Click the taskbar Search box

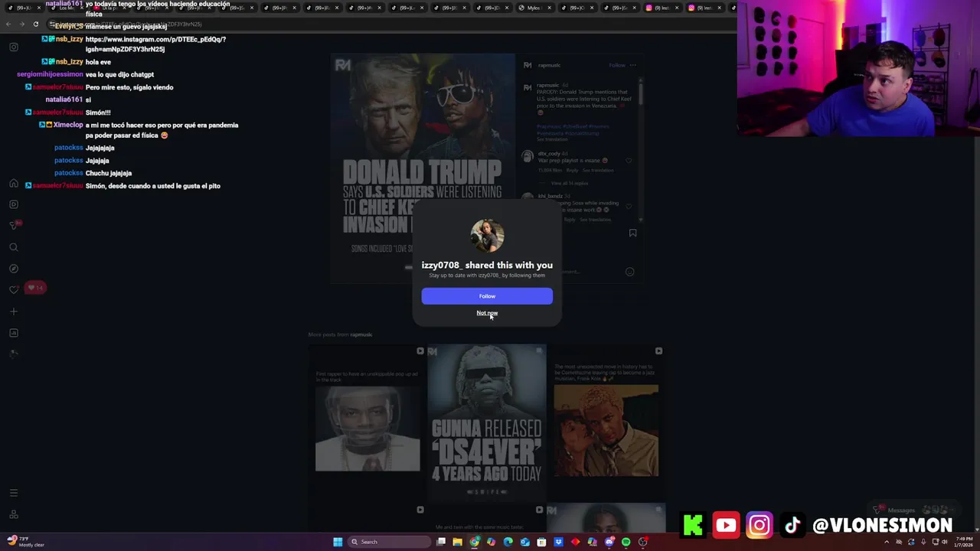pyautogui.click(x=389, y=542)
